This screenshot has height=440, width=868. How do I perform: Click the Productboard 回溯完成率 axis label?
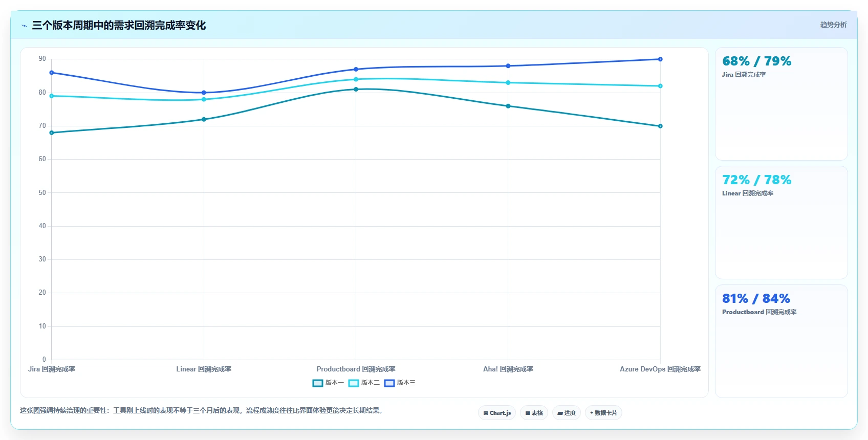point(356,369)
